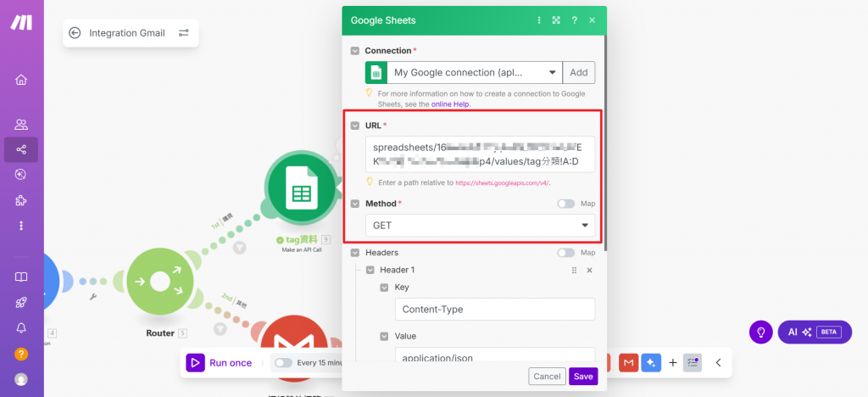
Task: Open Scenarios via the share icon in the sidebar
Action: (21, 149)
